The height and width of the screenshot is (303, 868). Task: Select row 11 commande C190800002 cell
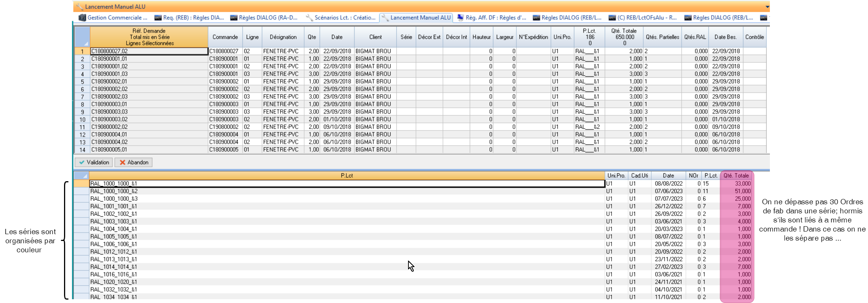click(x=225, y=127)
